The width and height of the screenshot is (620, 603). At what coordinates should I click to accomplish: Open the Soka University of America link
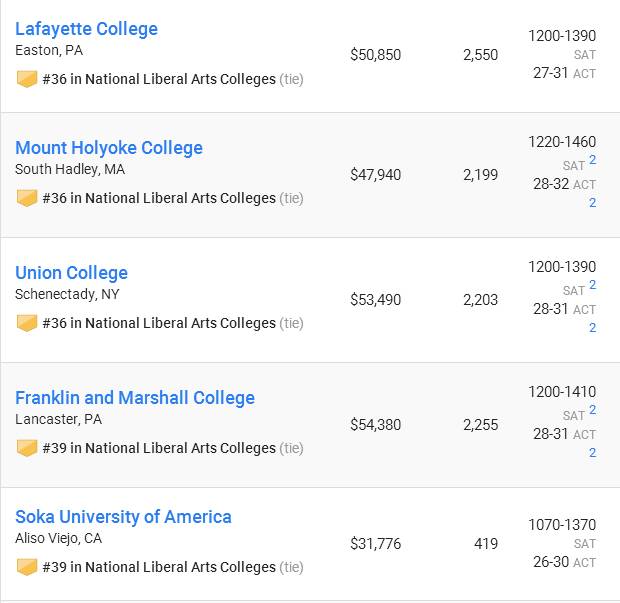123,517
